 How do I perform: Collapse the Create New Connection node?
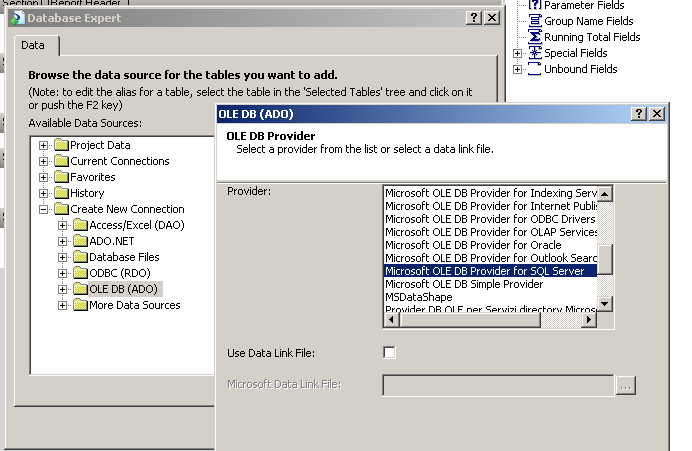pyautogui.click(x=43, y=209)
